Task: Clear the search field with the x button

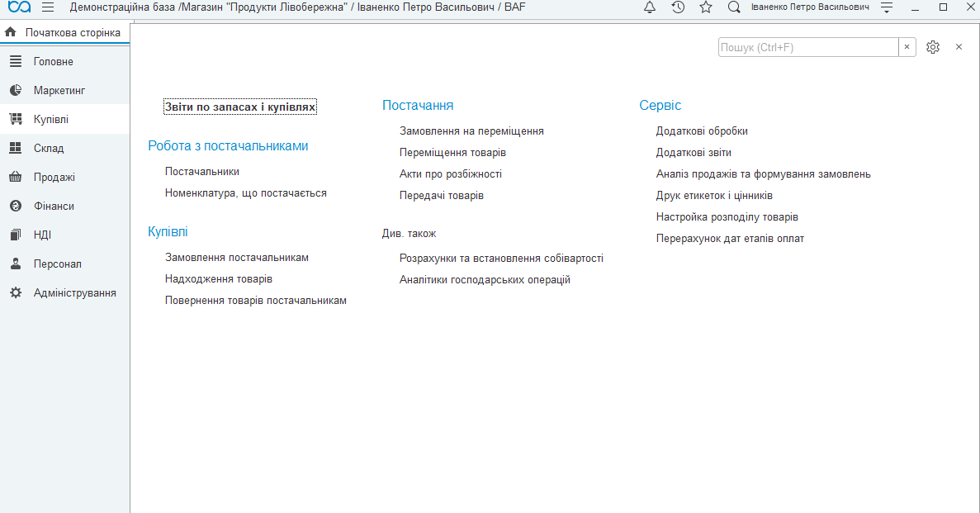Action: click(907, 47)
